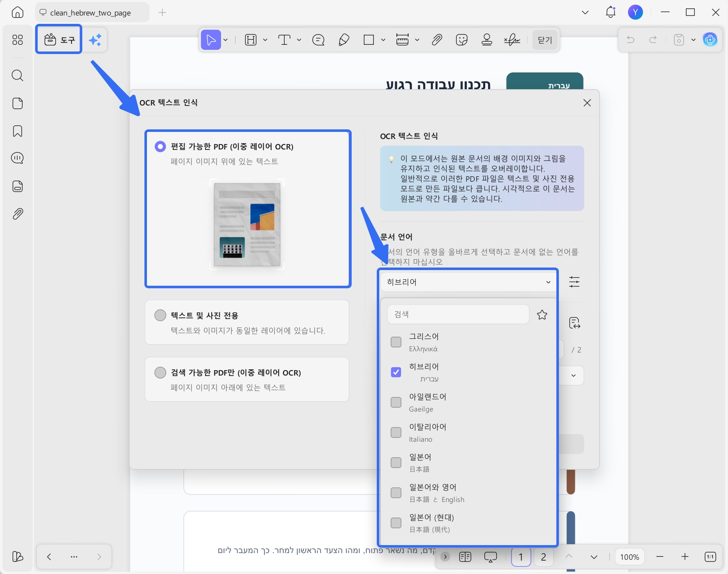Expand the measure tool options arrow
728x574 pixels.
417,40
